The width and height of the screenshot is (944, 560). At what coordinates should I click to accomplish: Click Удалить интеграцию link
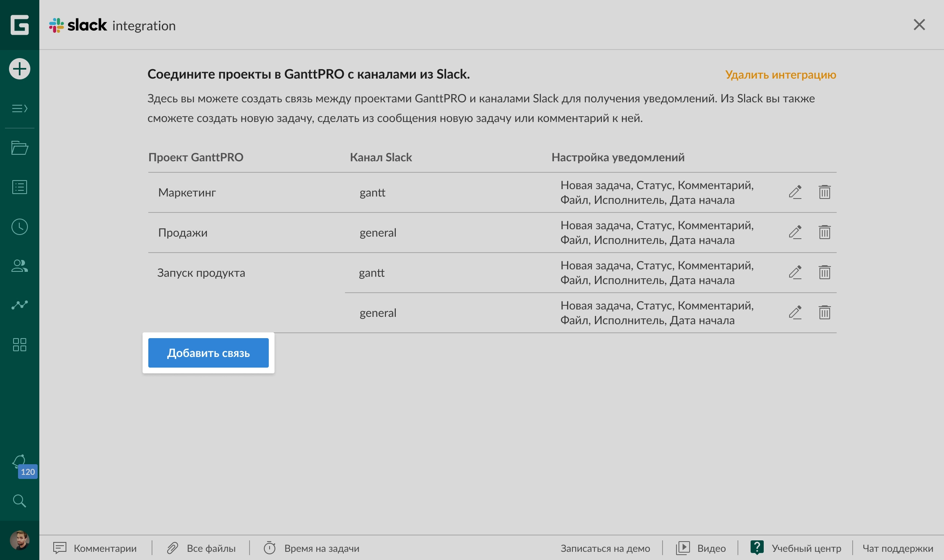coord(781,75)
